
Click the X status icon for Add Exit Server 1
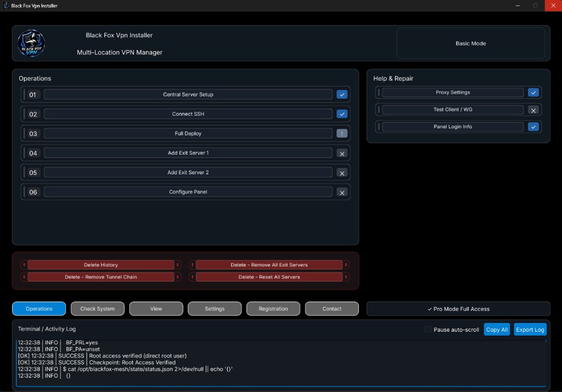342,153
